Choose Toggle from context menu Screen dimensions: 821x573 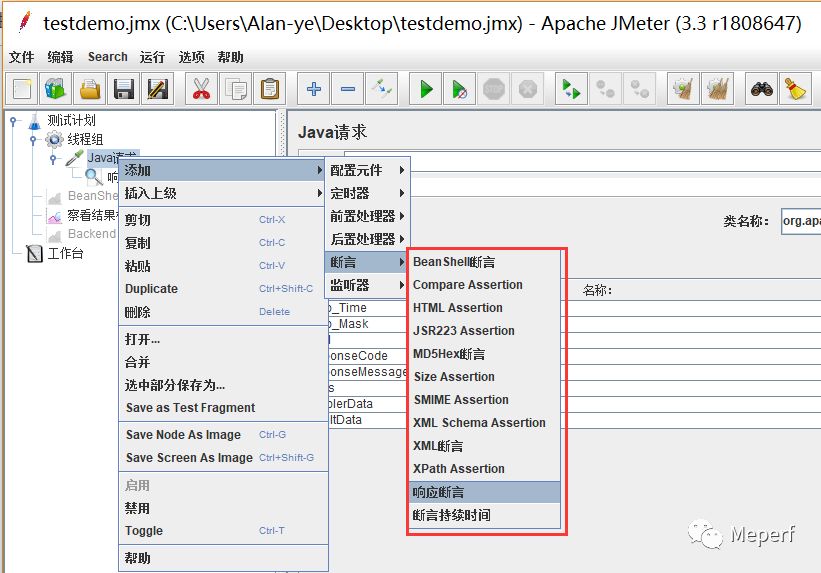coord(223,531)
